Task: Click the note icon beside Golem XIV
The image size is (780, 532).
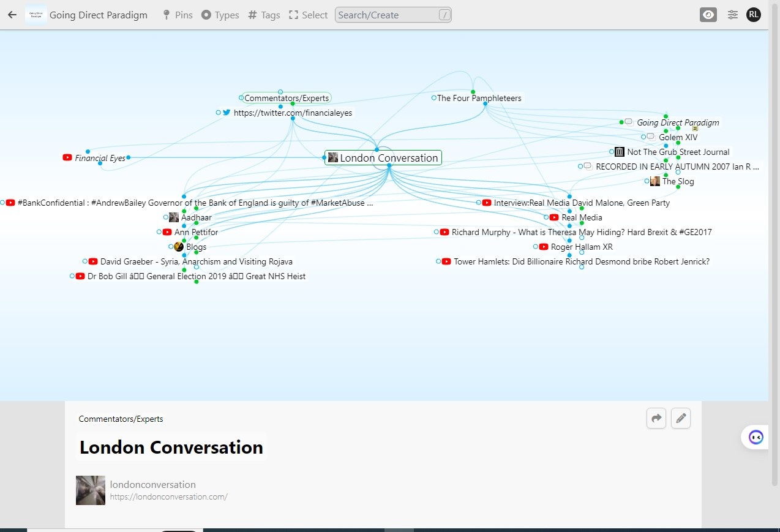Action: [x=650, y=137]
